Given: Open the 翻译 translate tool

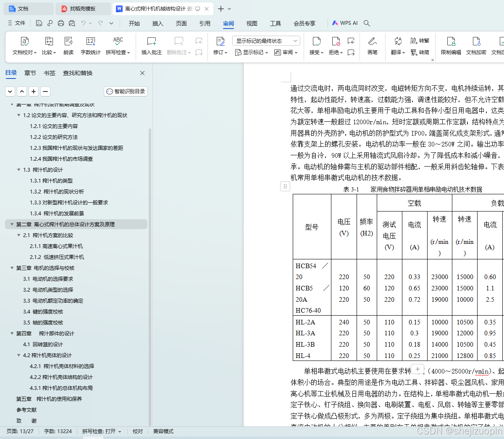Looking at the screenshot, I should 398,45.
